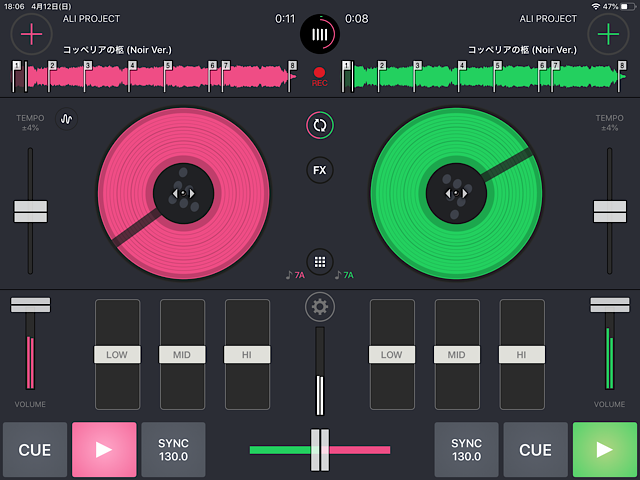
Task: Click the 18:06 status bar clock
Action: pos(14,7)
